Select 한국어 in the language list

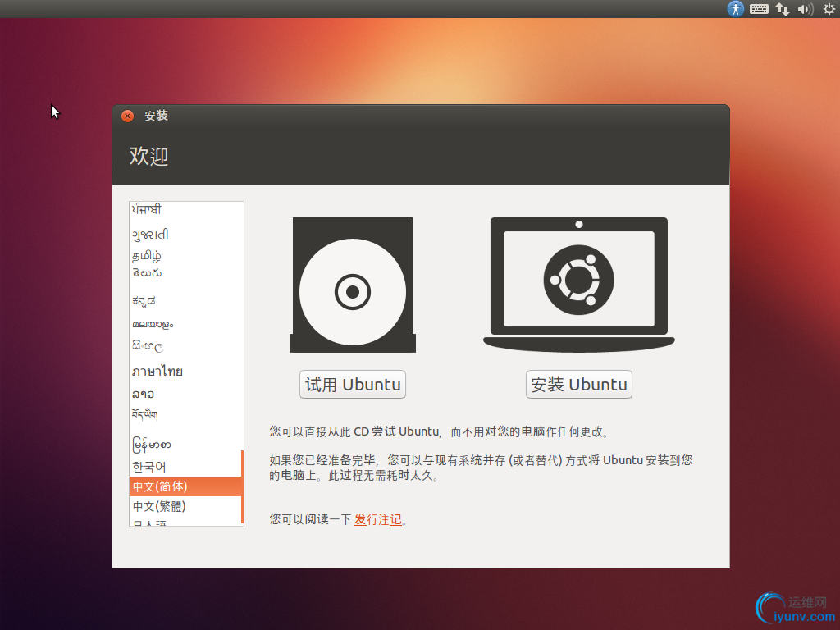click(185, 467)
